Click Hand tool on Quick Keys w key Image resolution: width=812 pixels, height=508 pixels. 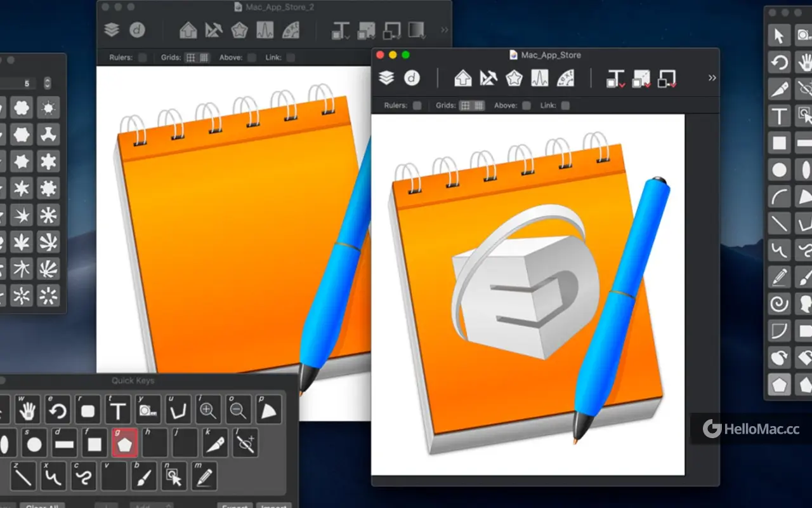pos(27,410)
